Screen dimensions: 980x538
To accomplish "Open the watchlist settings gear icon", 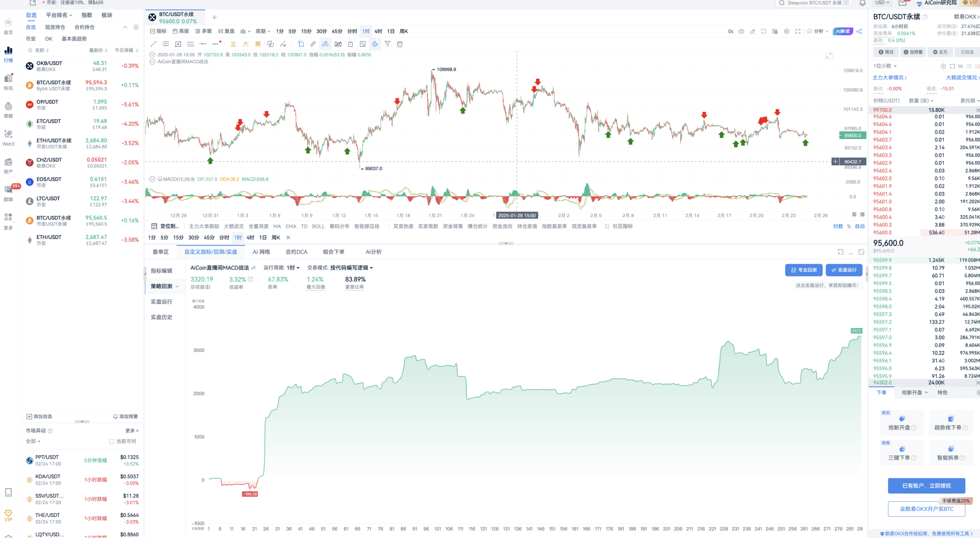I will (136, 27).
